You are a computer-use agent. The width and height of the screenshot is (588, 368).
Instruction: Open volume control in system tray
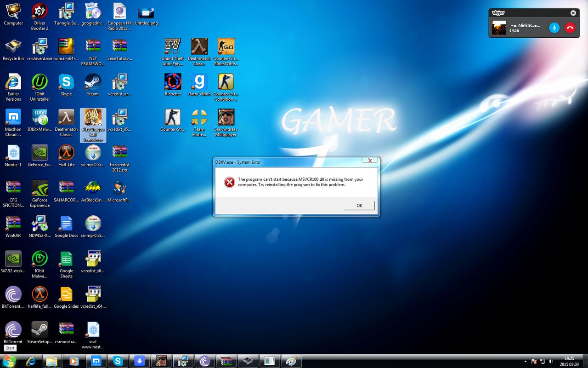(551, 362)
